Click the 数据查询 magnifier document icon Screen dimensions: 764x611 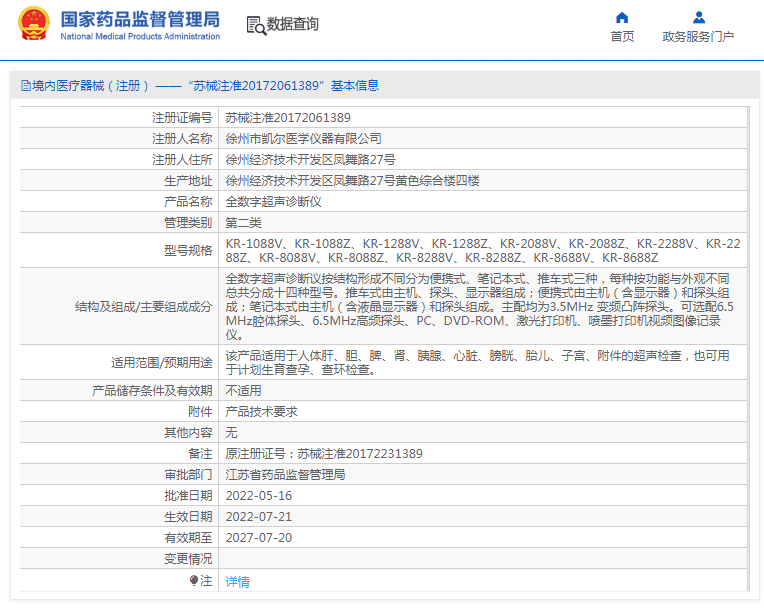click(x=255, y=25)
